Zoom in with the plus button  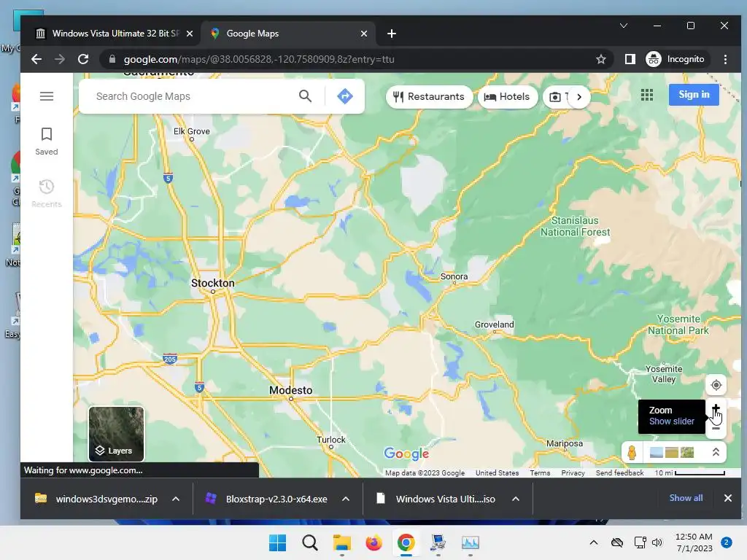coord(716,408)
